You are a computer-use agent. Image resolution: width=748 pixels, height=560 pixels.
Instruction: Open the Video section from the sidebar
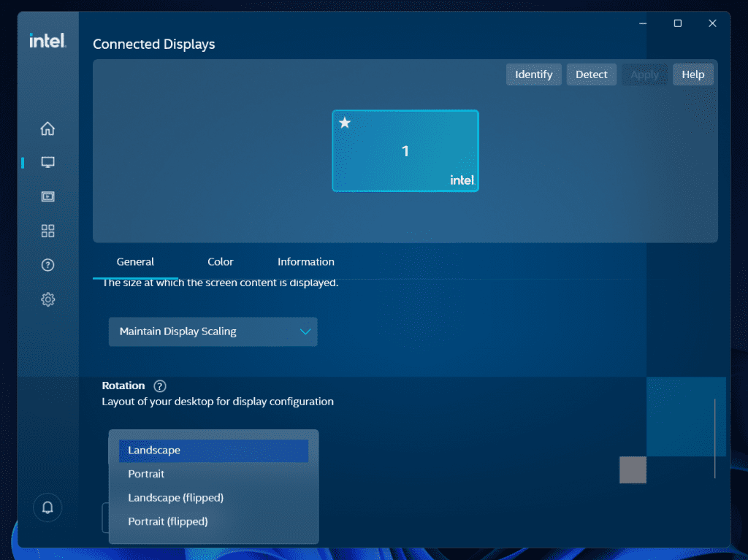point(47,196)
